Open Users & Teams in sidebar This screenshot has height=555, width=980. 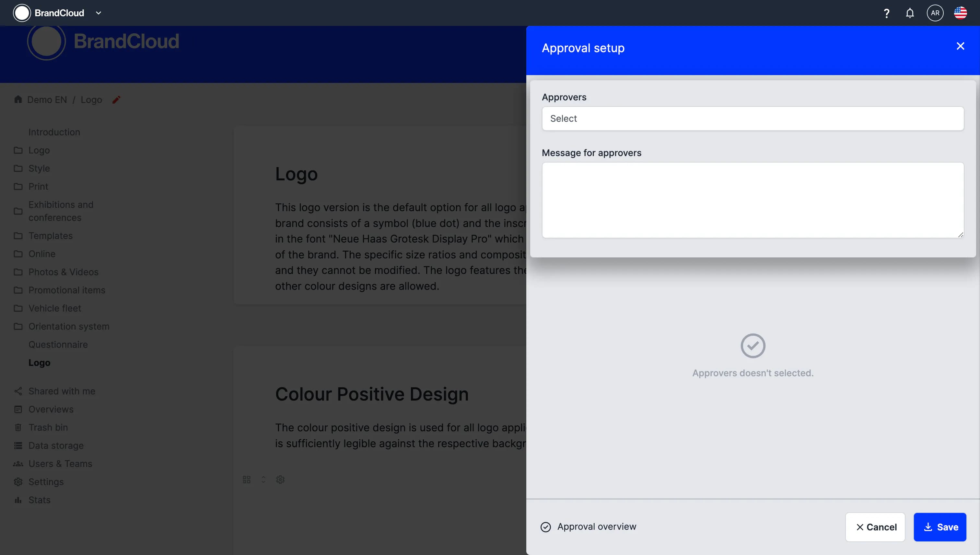click(x=60, y=464)
